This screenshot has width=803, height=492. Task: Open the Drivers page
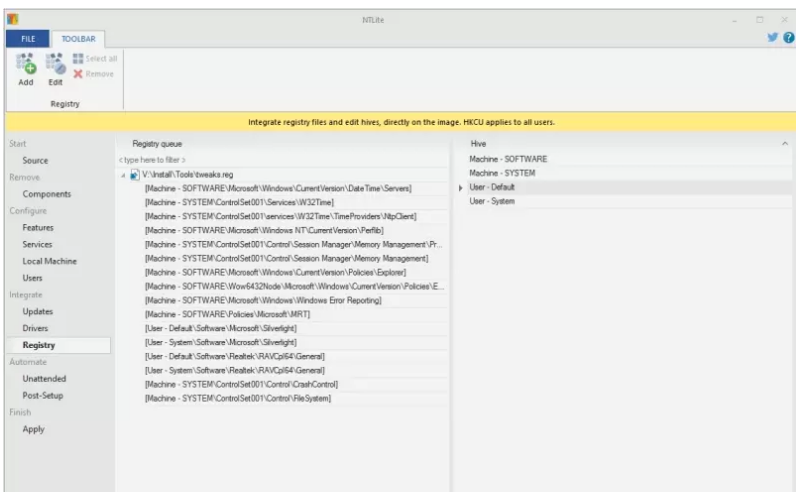[35, 328]
